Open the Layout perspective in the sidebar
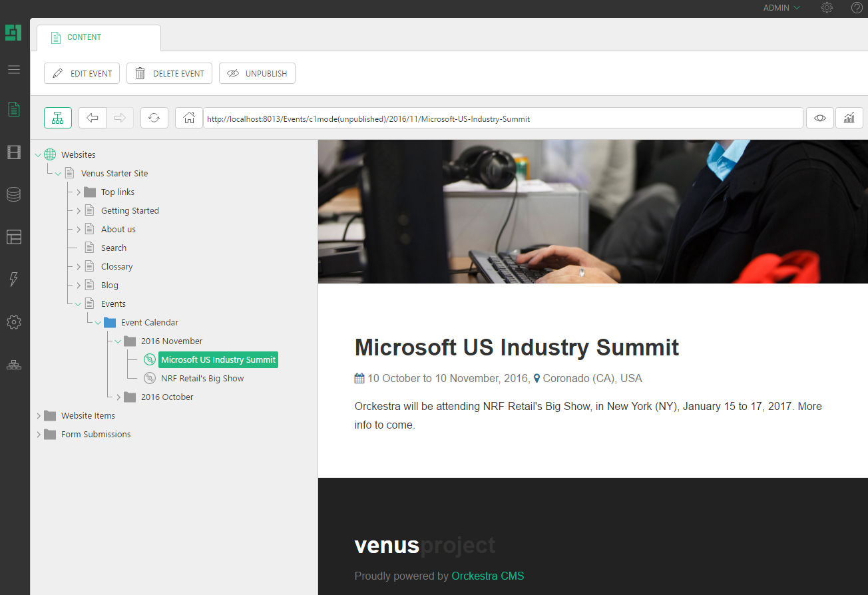This screenshot has height=595, width=868. click(14, 237)
